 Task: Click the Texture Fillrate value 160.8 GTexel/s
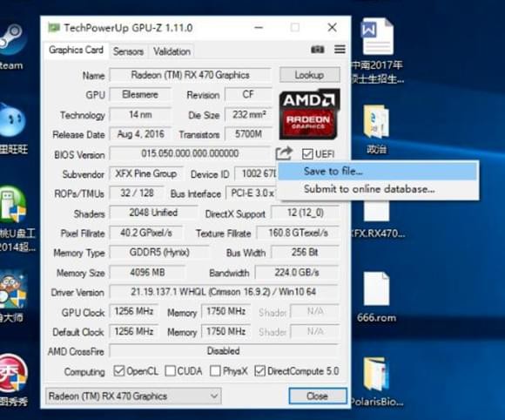point(299,233)
